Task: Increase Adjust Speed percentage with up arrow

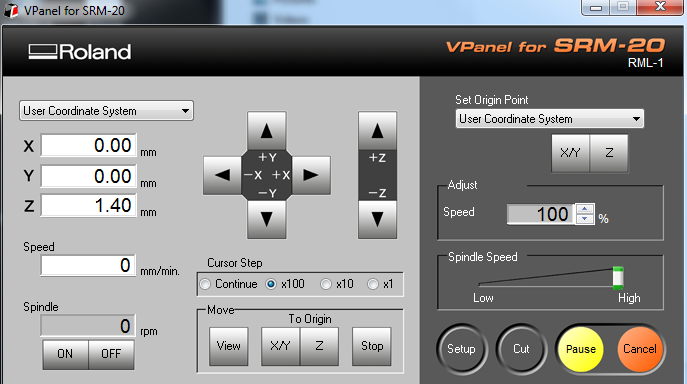Action: coord(584,209)
